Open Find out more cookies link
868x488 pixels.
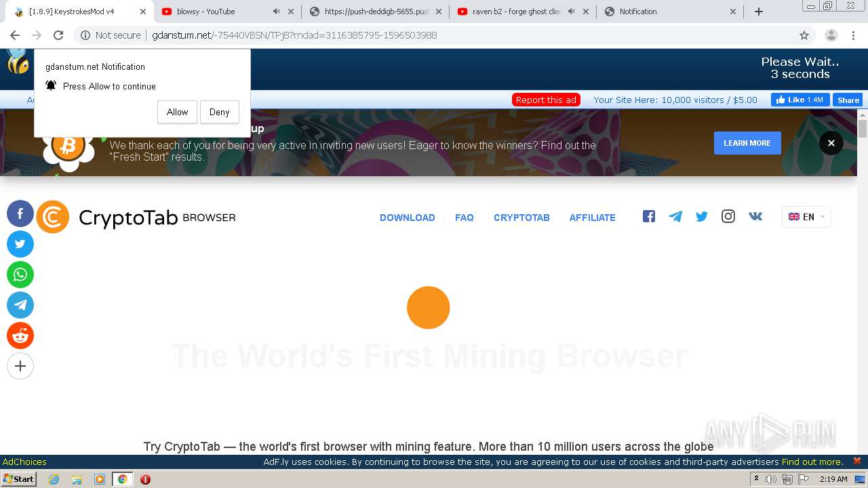812,462
